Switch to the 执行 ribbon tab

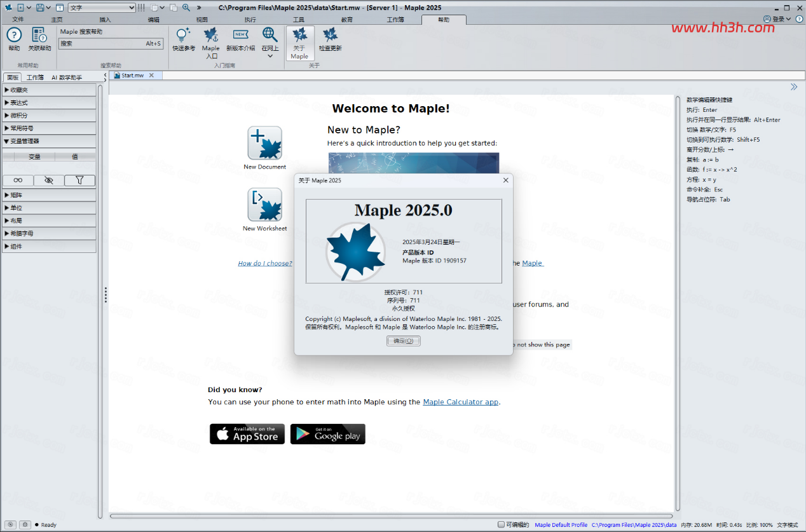(x=250, y=20)
